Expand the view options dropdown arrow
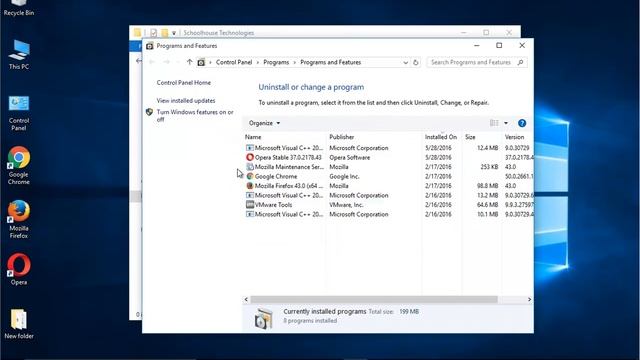The height and width of the screenshot is (360, 640). point(506,123)
